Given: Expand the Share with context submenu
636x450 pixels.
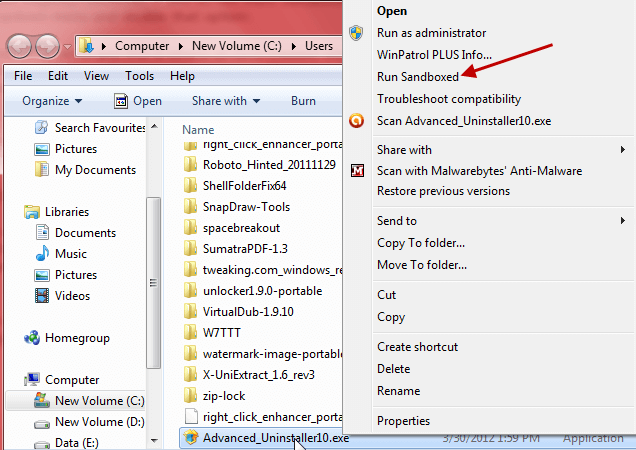Looking at the screenshot, I should 623,150.
